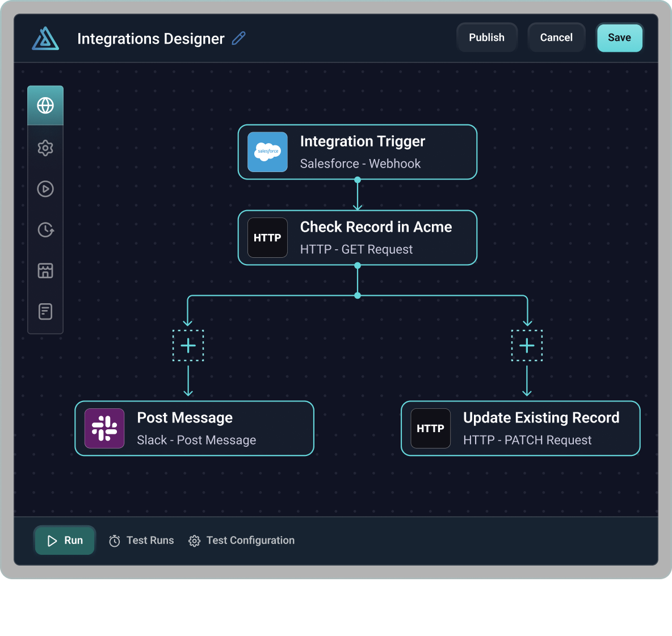The image size is (672, 636).
Task: Select the globe integrations icon in sidebar
Action: [x=45, y=105]
